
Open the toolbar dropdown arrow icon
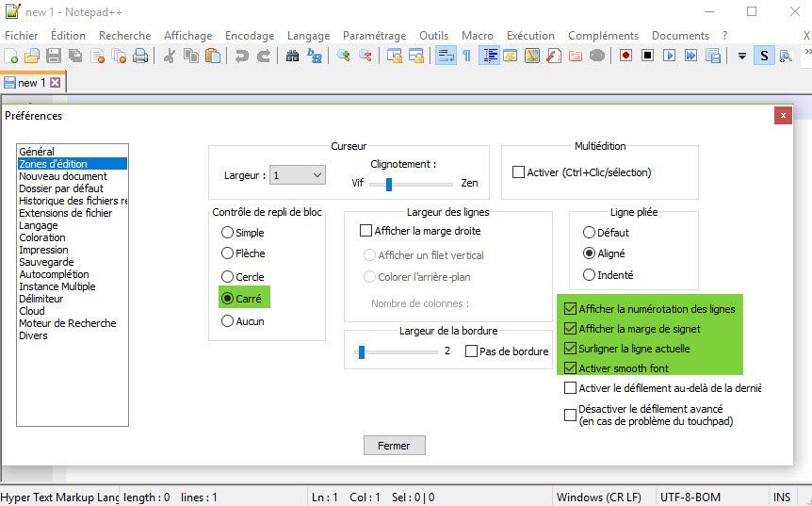click(742, 56)
